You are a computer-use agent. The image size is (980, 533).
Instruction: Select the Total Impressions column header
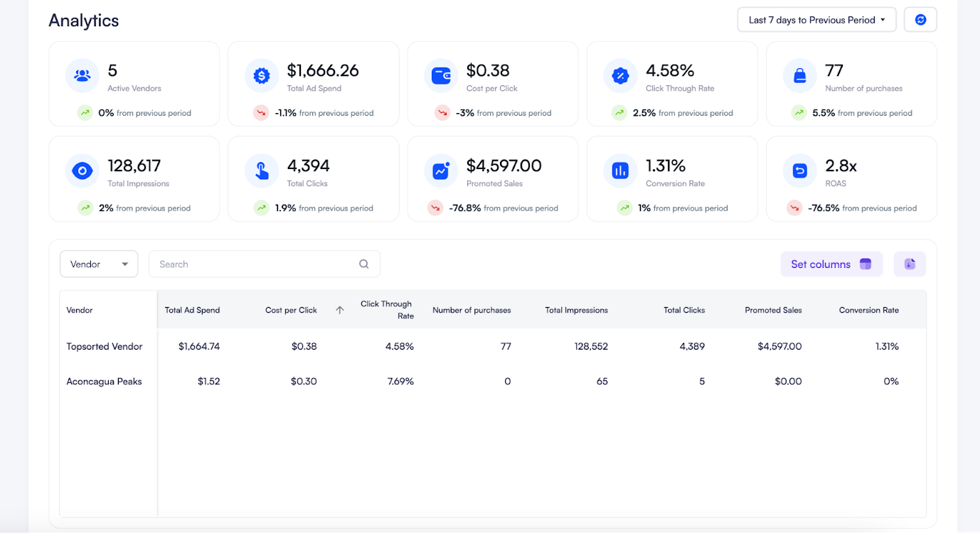click(x=576, y=310)
